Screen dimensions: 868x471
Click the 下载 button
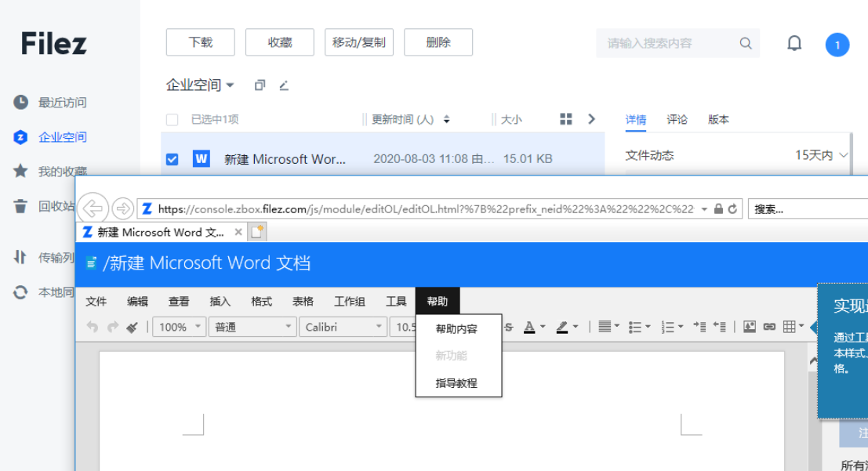[x=201, y=42]
